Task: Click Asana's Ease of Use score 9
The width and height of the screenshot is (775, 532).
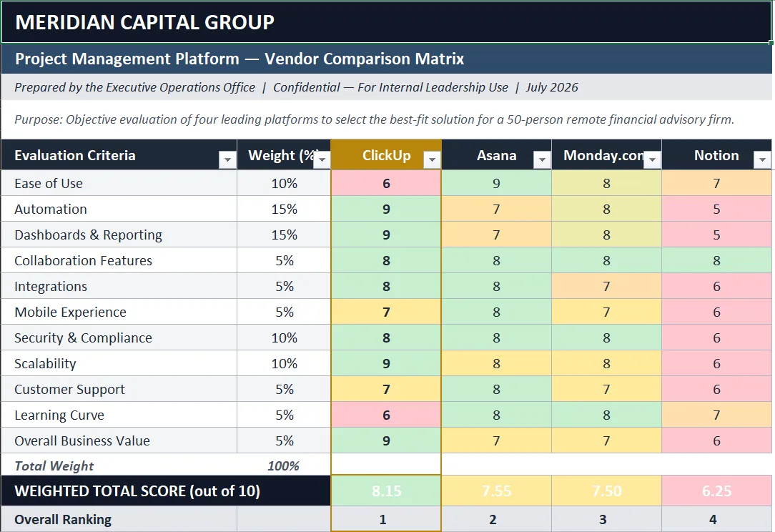Action: click(496, 184)
